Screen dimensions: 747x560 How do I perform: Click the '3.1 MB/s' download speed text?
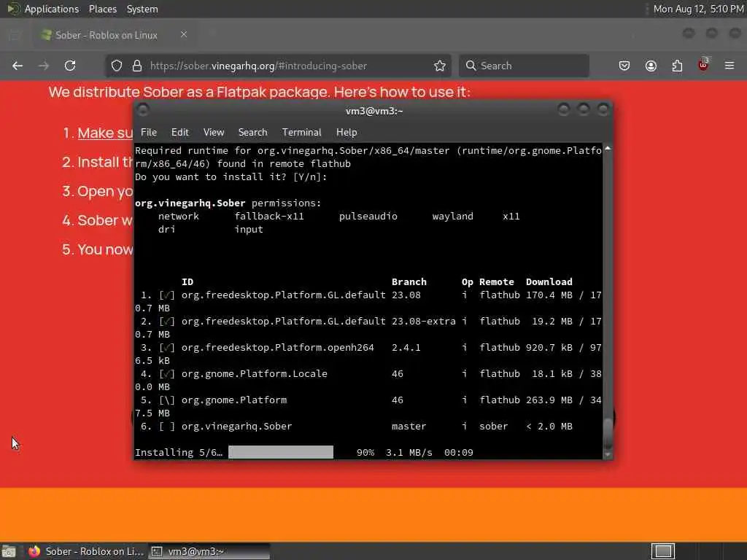point(409,452)
